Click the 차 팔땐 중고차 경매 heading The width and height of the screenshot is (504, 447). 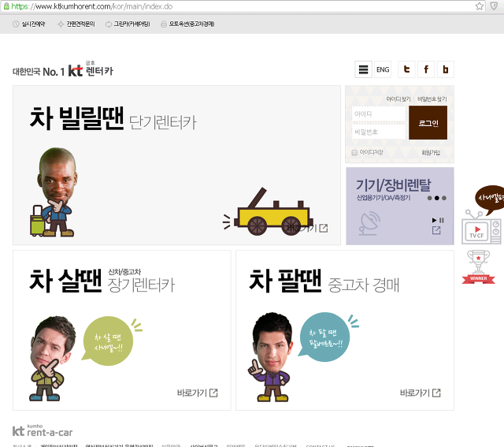324,281
